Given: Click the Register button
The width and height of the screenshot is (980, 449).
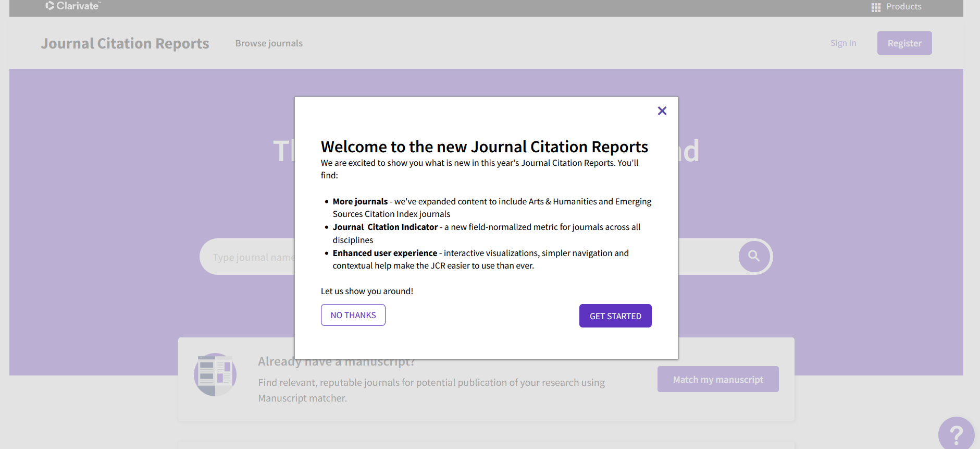Looking at the screenshot, I should (904, 43).
